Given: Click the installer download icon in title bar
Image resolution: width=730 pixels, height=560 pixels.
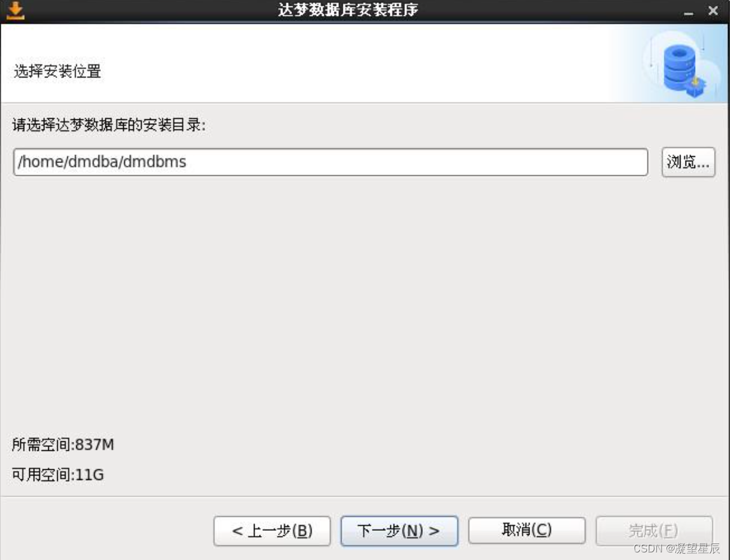Looking at the screenshot, I should [x=15, y=11].
